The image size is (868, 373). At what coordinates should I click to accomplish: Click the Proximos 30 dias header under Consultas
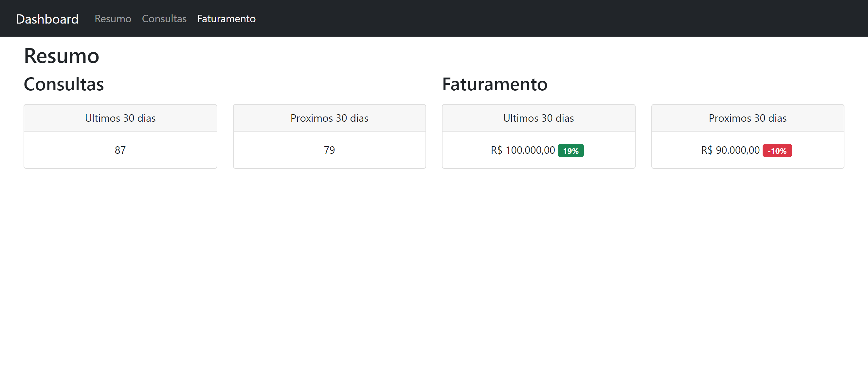(x=329, y=118)
